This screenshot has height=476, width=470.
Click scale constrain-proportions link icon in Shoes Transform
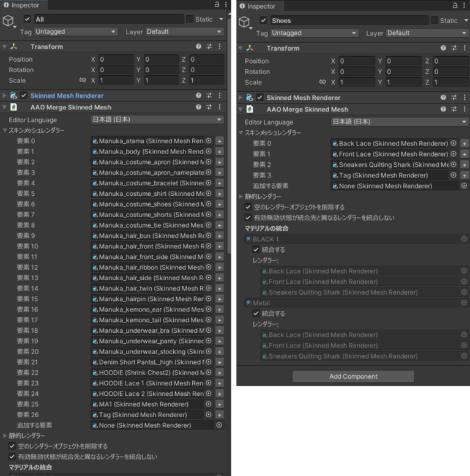(x=323, y=82)
